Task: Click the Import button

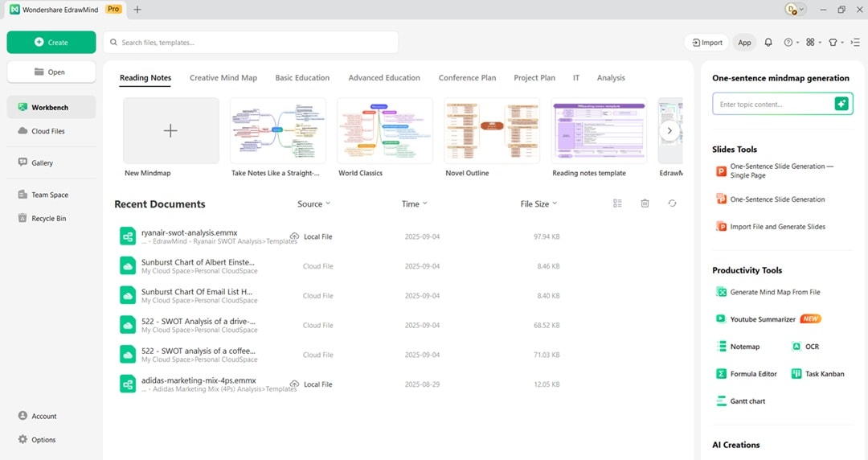Action: [707, 42]
